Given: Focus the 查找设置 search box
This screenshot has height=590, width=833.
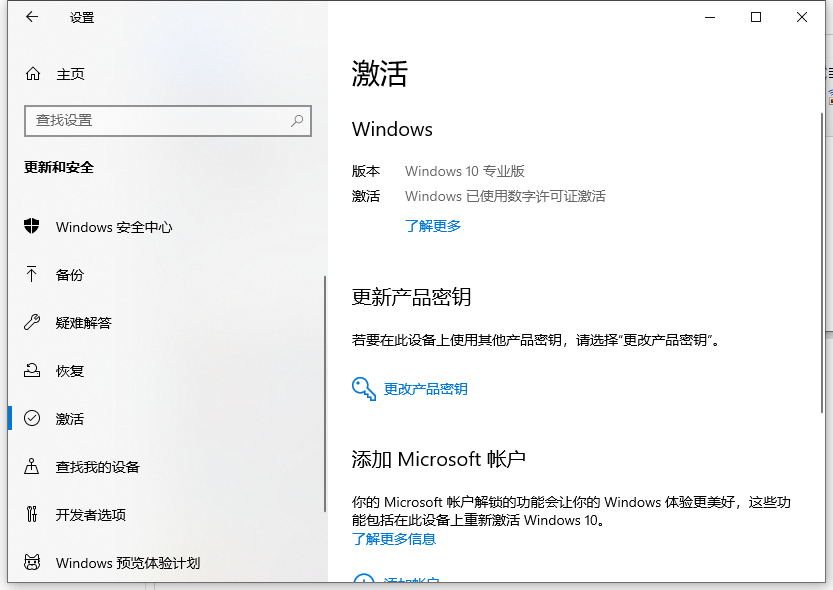Looking at the screenshot, I should [160, 120].
